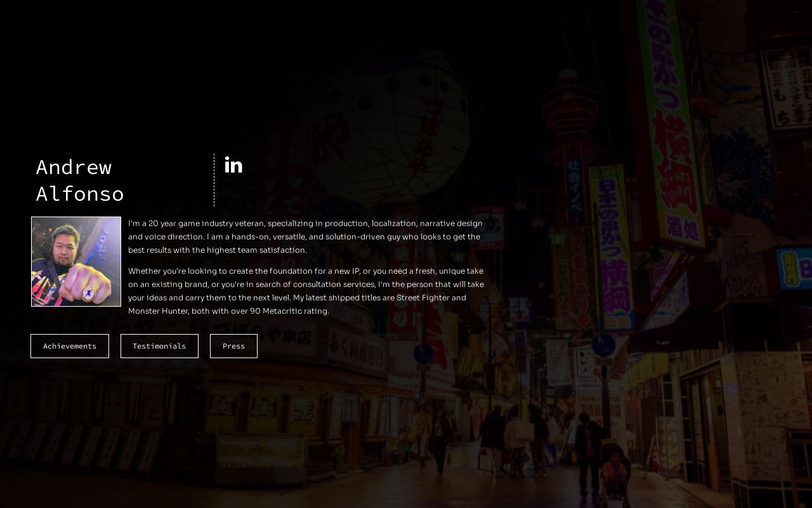Click the "Whether you're looking to create" paragraph
Image resolution: width=812 pixels, height=508 pixels.
pos(306,284)
